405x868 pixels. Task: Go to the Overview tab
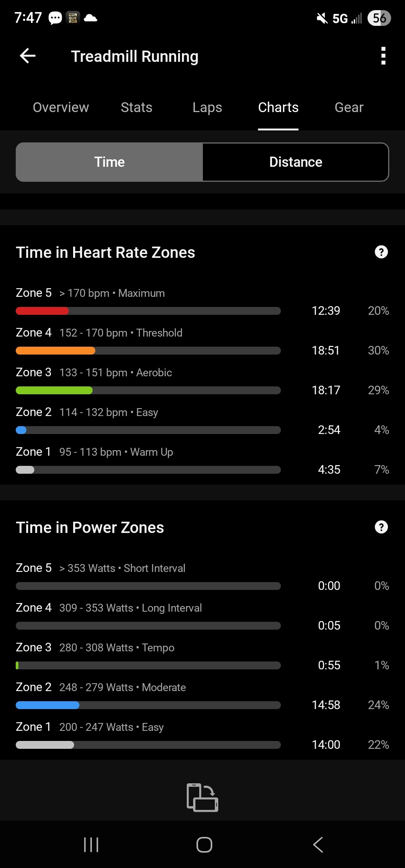(x=61, y=108)
